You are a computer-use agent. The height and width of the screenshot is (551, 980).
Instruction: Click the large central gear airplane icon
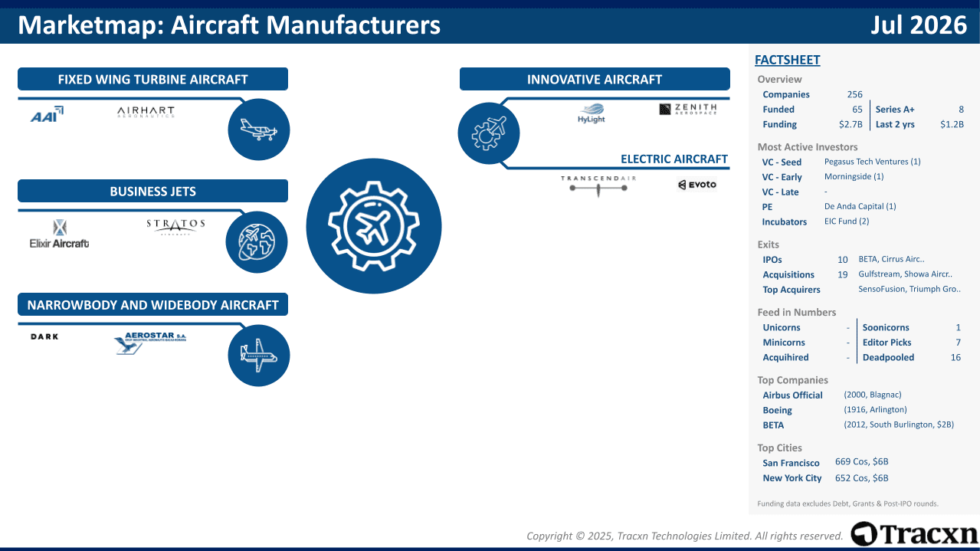pyautogui.click(x=374, y=226)
